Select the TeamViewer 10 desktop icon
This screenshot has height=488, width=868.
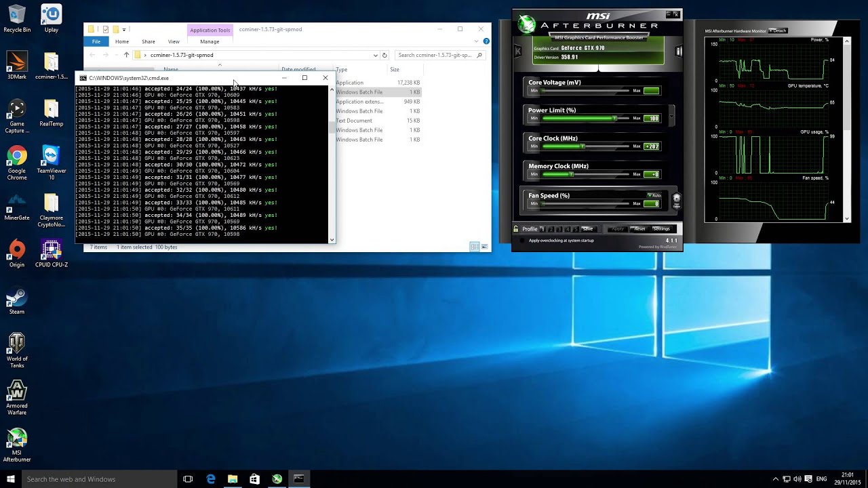pos(52,163)
